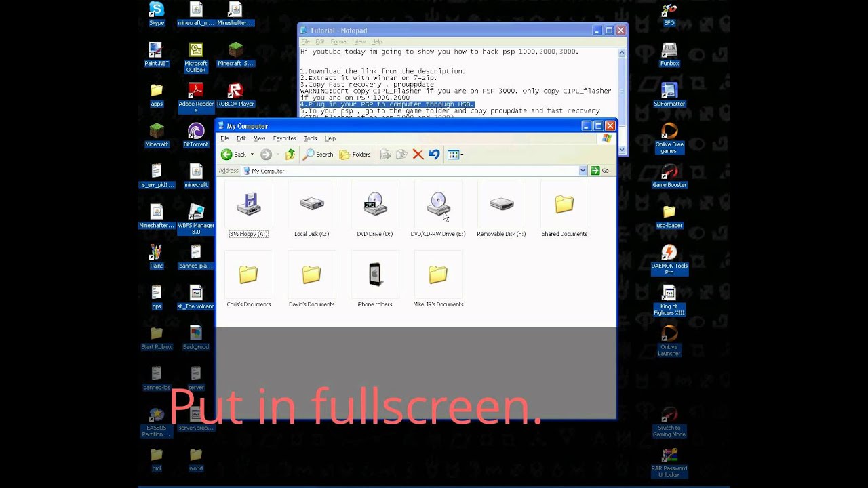Click Start Roblox folder on desktop
The width and height of the screenshot is (868, 488).
157,338
